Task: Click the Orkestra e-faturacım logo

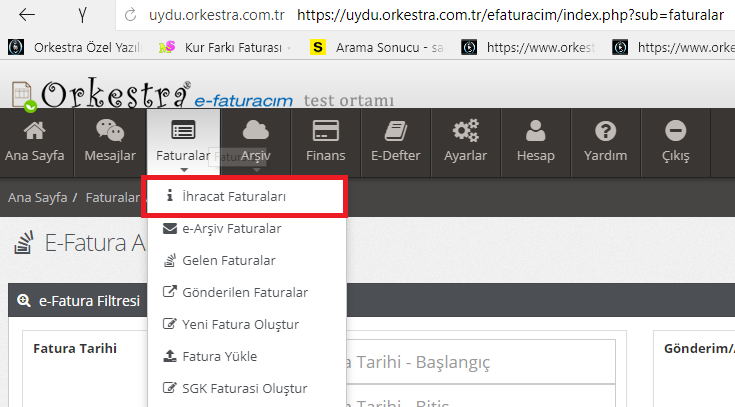Action: click(152, 94)
